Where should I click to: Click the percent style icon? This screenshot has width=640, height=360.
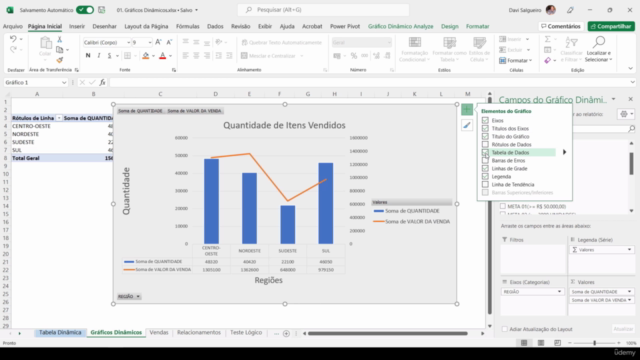[x=354, y=56]
